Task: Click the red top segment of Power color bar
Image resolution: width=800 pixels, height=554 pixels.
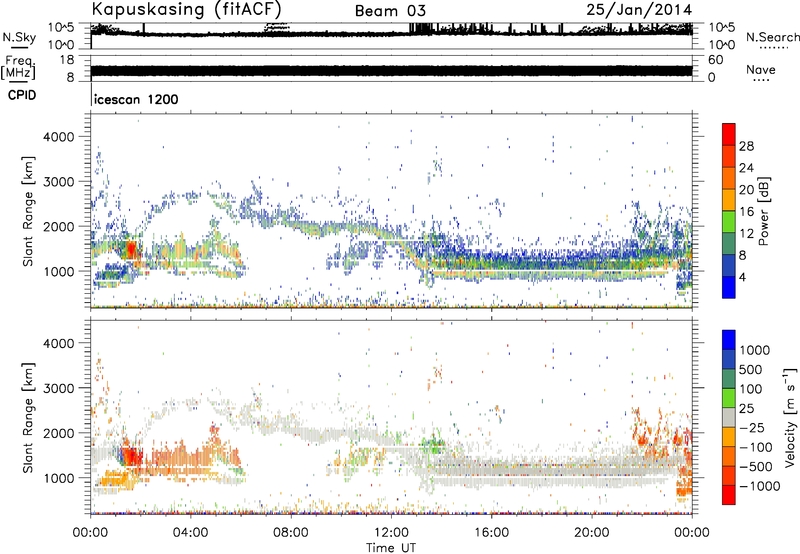Action: pos(729,134)
